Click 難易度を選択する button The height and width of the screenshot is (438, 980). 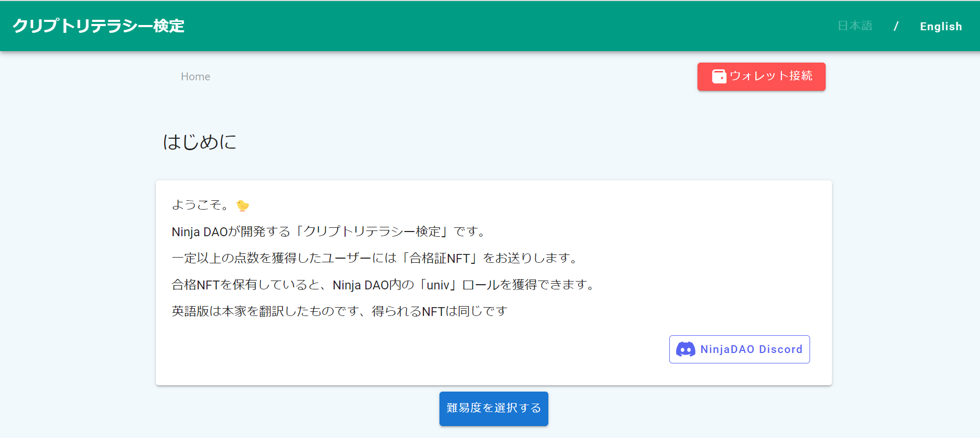tap(494, 408)
